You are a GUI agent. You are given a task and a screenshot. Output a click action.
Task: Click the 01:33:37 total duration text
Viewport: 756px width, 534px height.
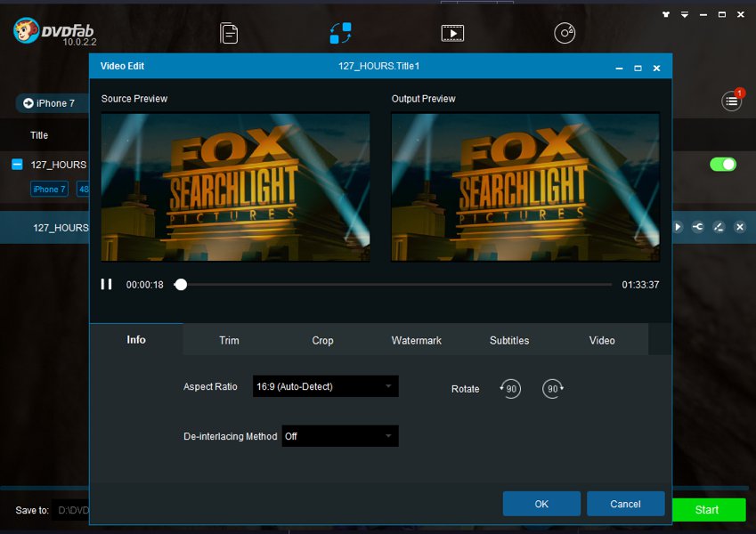pos(640,285)
